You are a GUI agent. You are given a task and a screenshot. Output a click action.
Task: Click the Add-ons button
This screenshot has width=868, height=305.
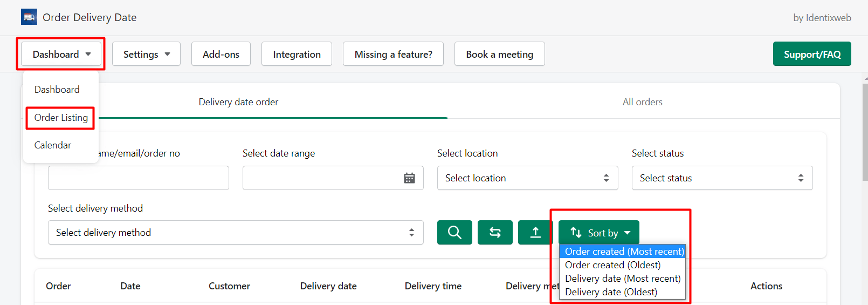[221, 54]
